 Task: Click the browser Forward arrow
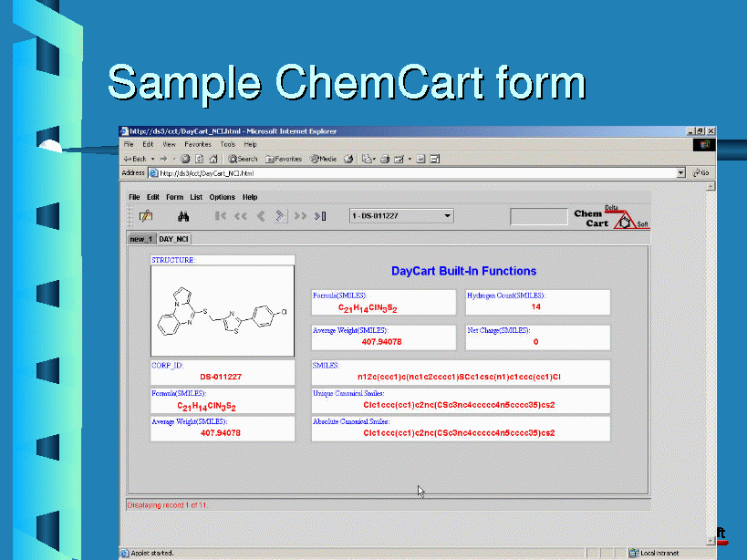click(x=164, y=159)
